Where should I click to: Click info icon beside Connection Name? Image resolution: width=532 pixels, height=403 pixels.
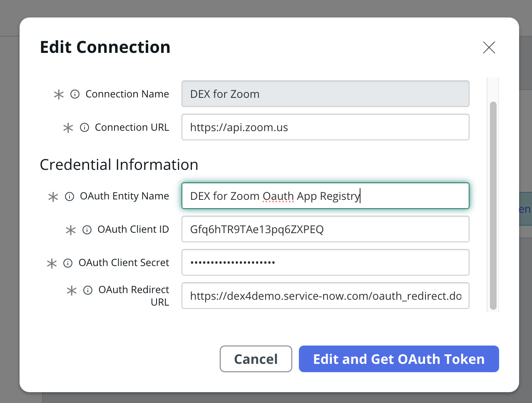point(75,94)
